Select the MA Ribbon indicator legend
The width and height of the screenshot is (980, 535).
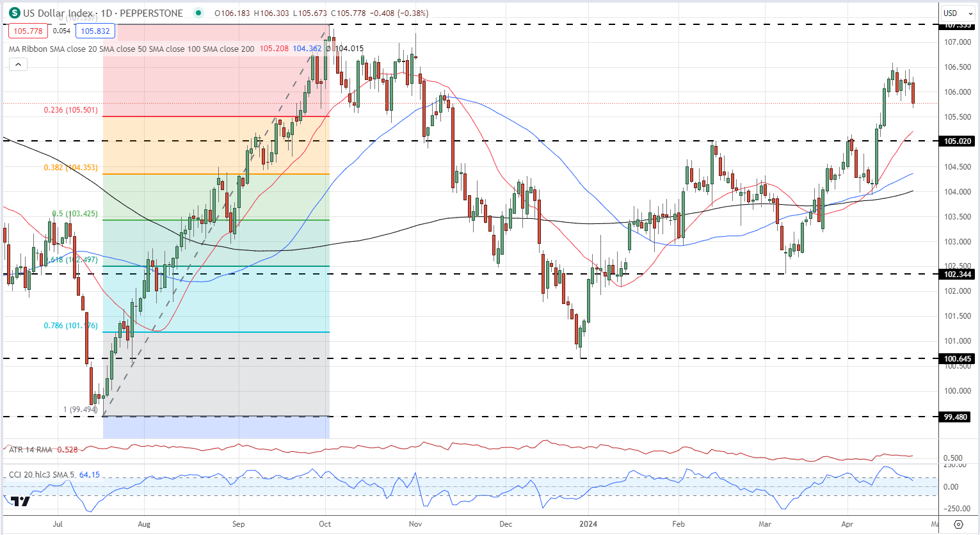coord(131,49)
